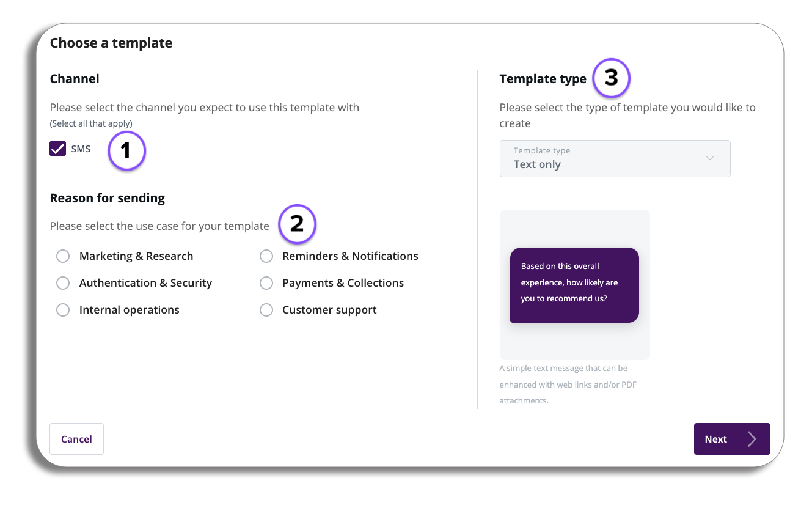This screenshot has width=812, height=508.
Task: Select Payments & Collections option
Action: tap(266, 283)
